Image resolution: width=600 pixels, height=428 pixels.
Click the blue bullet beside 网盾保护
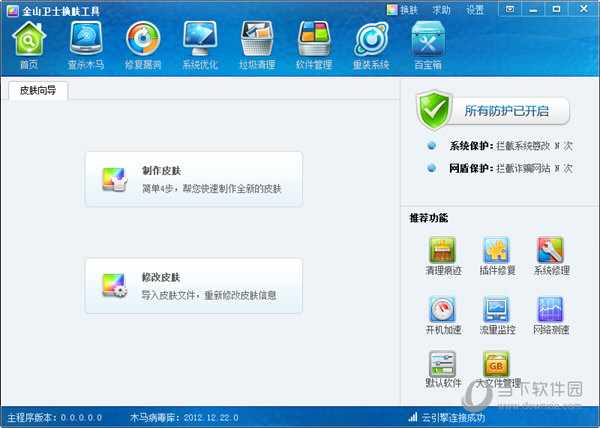(432, 168)
